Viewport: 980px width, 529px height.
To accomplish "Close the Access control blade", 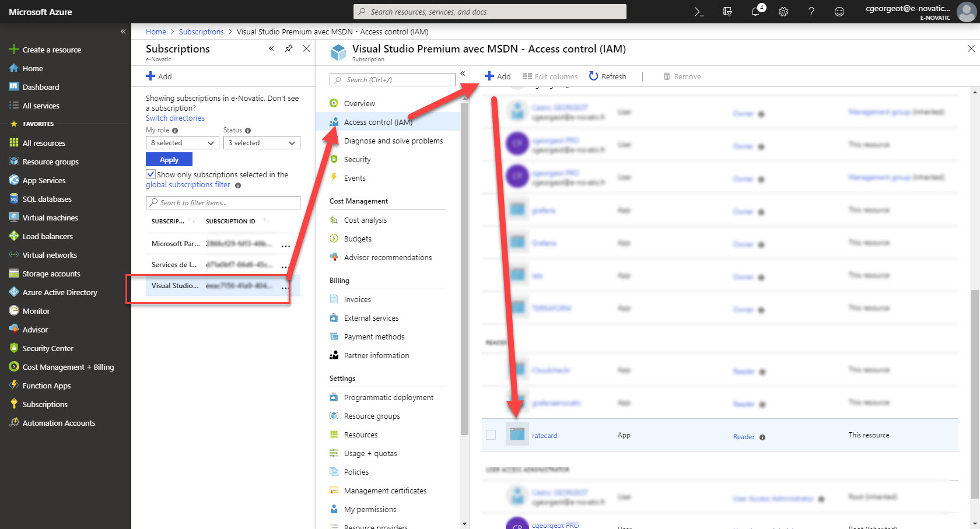I will coord(971,48).
